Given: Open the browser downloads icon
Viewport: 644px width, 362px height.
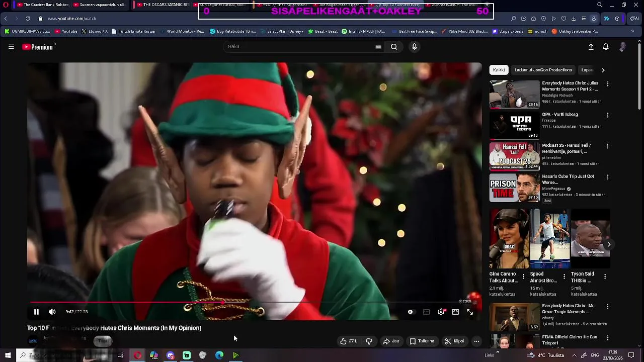Looking at the screenshot, I should click(574, 19).
